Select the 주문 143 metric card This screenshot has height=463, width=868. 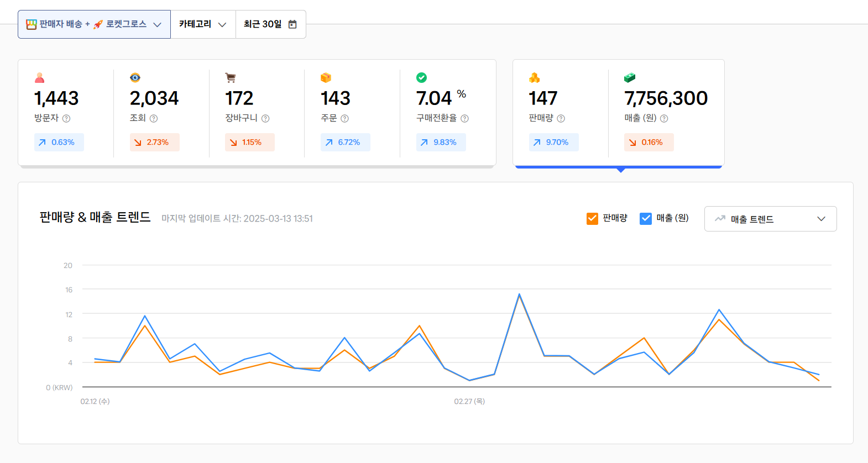352,113
